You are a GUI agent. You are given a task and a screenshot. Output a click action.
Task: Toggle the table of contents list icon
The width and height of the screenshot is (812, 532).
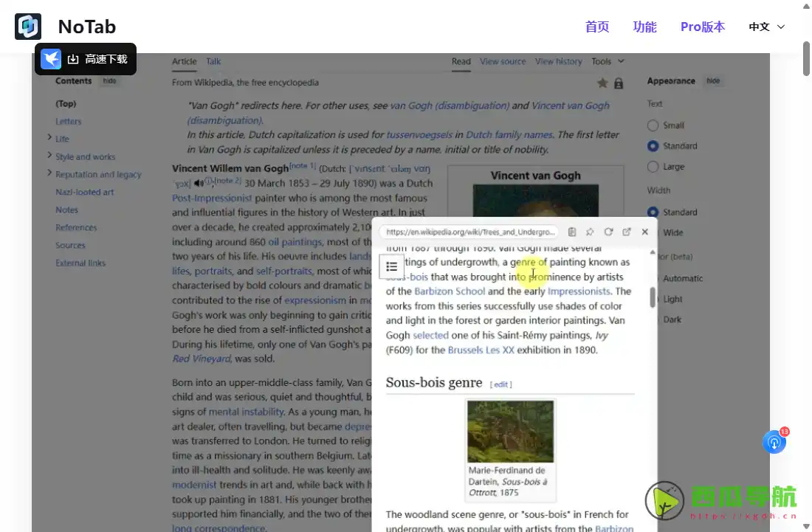coord(391,266)
